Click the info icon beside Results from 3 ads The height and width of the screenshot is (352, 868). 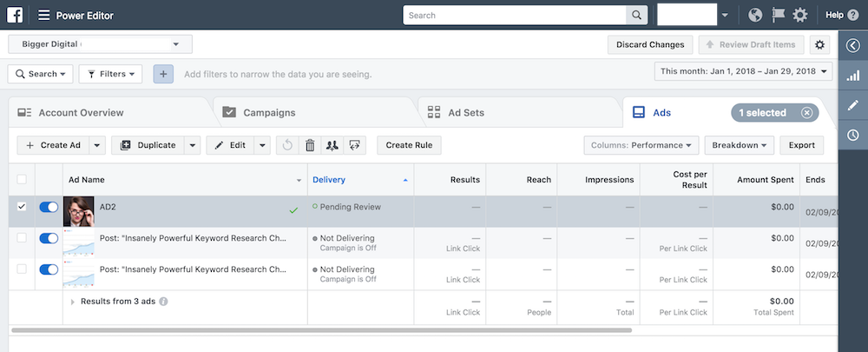click(x=163, y=302)
